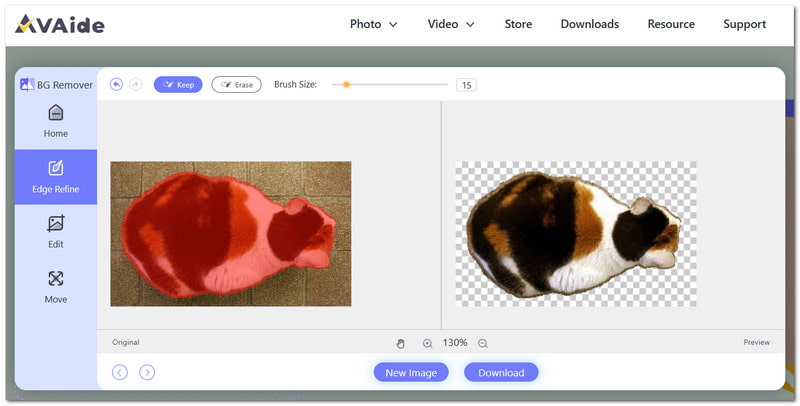Click the redo arrow icon
Image resolution: width=800 pixels, height=406 pixels.
[x=135, y=85]
